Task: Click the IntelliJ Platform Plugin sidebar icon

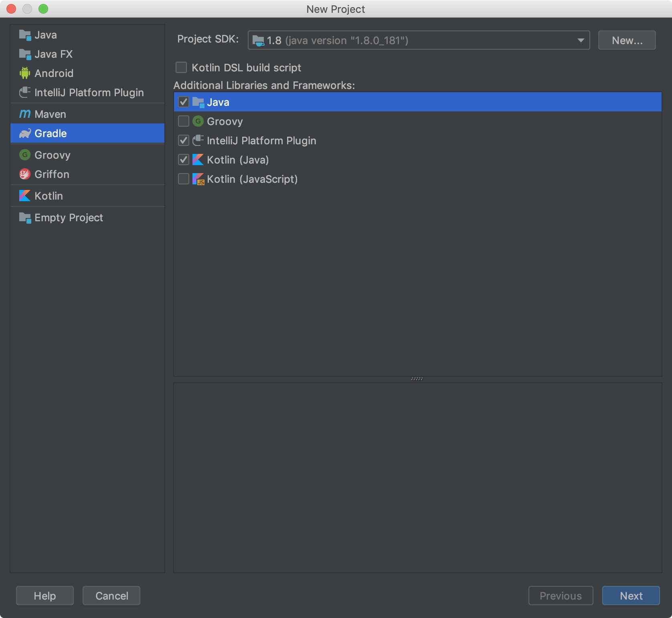Action: pos(25,93)
